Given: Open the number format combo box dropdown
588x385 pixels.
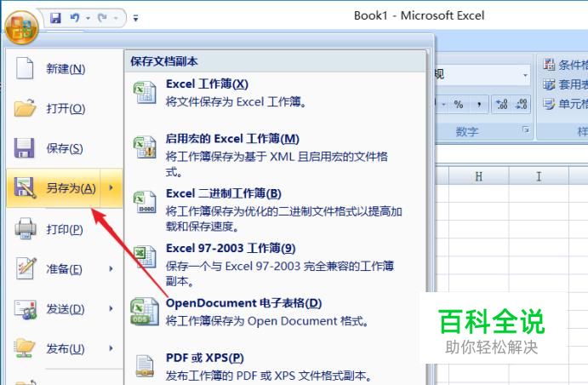Looking at the screenshot, I should pos(525,75).
